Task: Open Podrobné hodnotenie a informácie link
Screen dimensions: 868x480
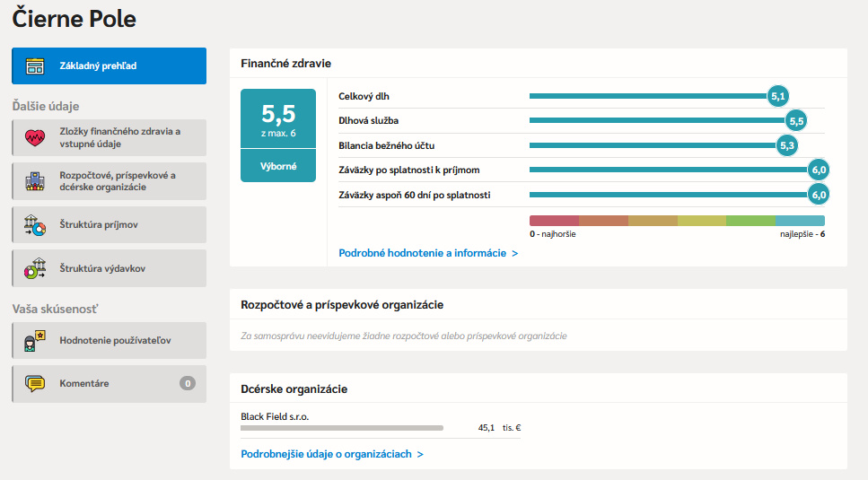Action: (428, 253)
